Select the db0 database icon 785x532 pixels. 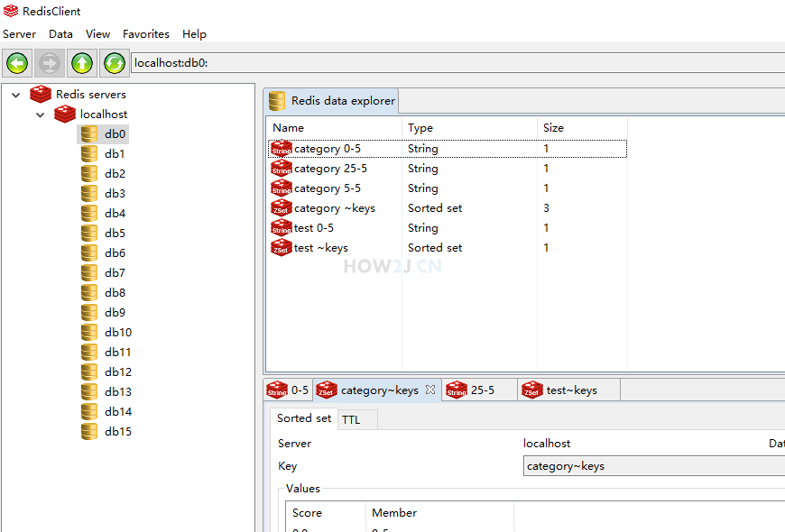coord(89,134)
